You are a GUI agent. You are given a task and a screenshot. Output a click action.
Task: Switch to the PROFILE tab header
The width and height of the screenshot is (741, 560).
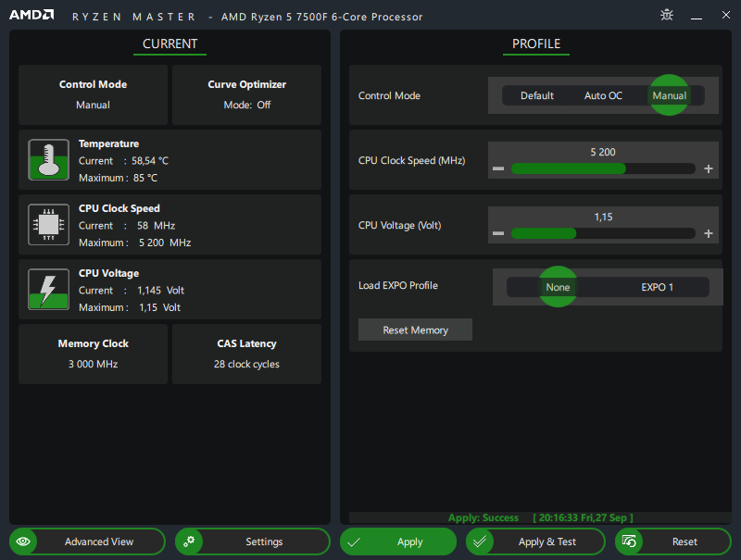536,44
